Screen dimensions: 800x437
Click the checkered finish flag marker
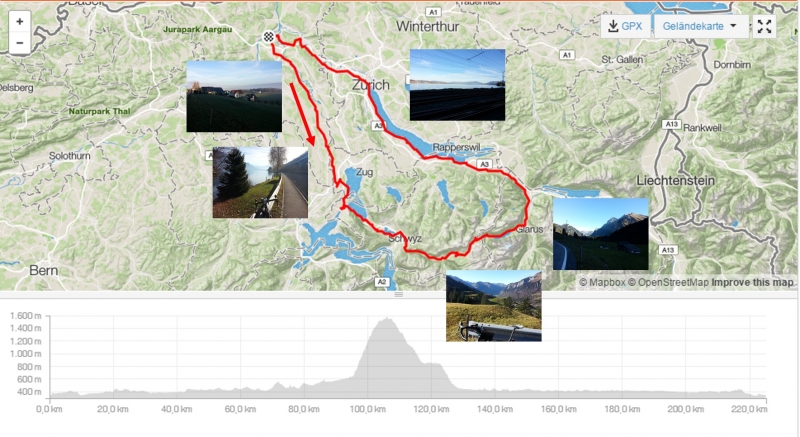[268, 37]
